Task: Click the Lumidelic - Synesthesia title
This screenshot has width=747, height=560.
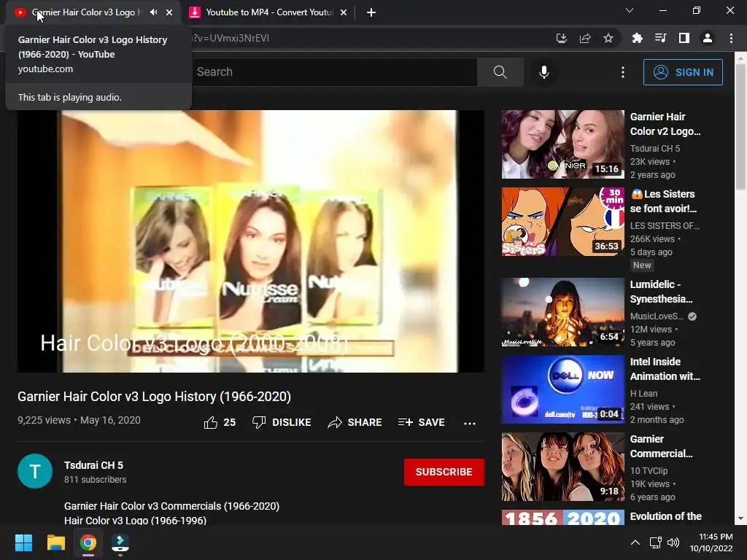Action: [661, 292]
